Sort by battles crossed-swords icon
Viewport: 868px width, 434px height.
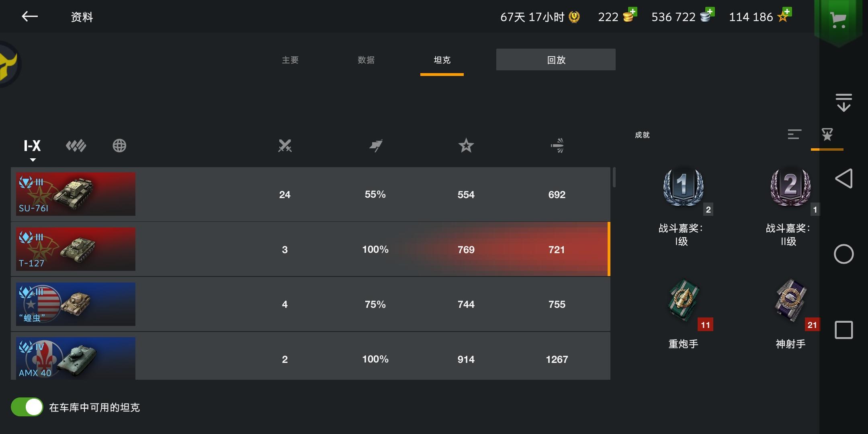[x=285, y=145]
